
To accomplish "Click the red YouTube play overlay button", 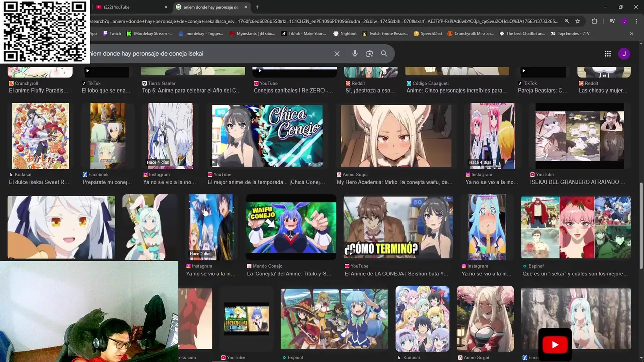I will 555,345.
